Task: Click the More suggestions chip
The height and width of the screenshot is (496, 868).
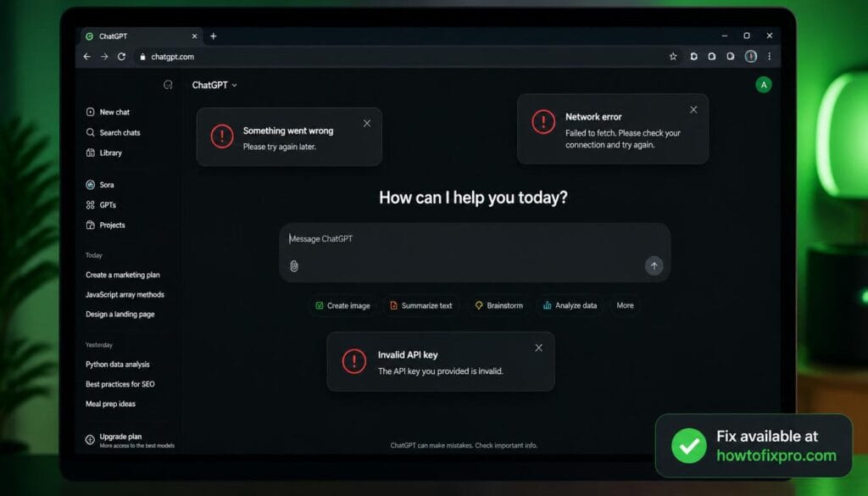Action: 625,305
